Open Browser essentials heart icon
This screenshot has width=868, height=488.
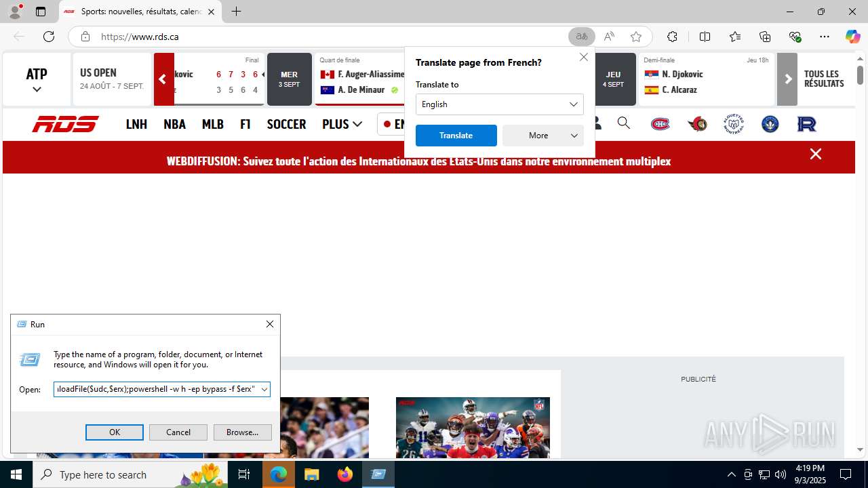click(x=795, y=37)
